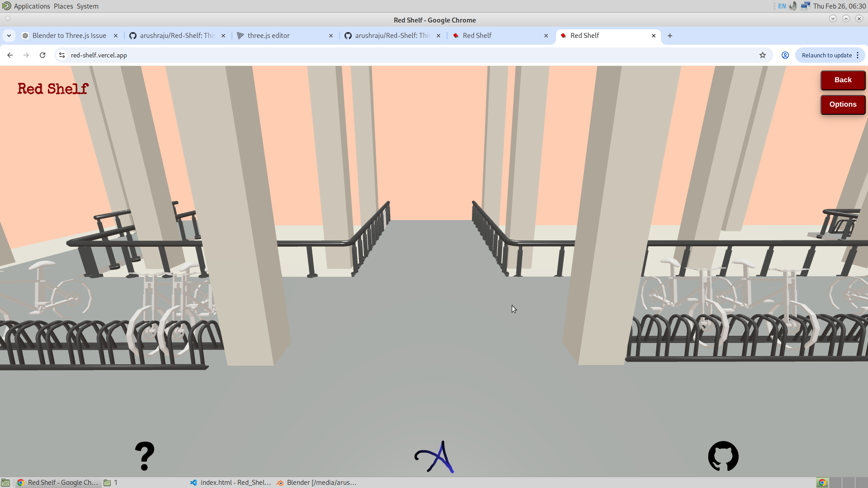The height and width of the screenshot is (488, 868).
Task: Switch keyboard layout via EN indicator
Action: (x=782, y=6)
